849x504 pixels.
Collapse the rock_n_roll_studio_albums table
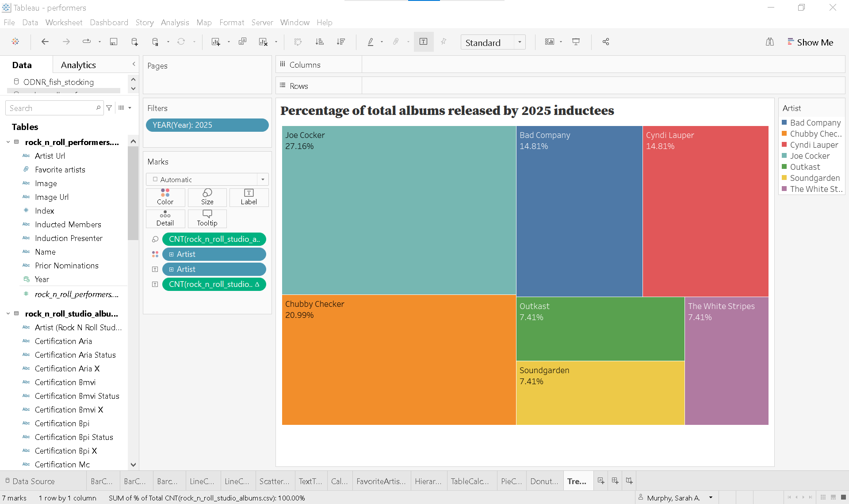[8, 313]
